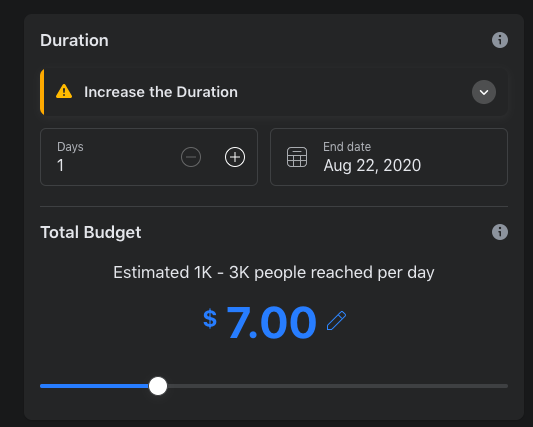Open the Duration info tooltip icon
Viewport: 533px width, 427px height.
(x=500, y=40)
